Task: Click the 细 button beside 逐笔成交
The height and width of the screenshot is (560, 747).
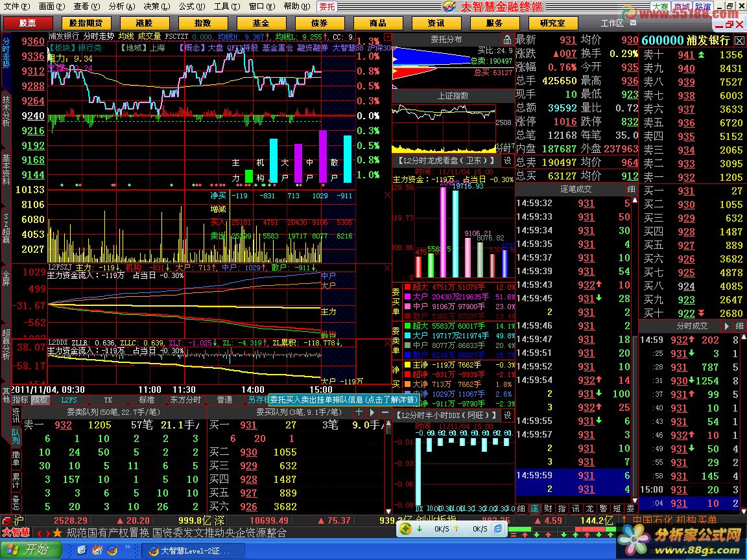Action: (632, 189)
